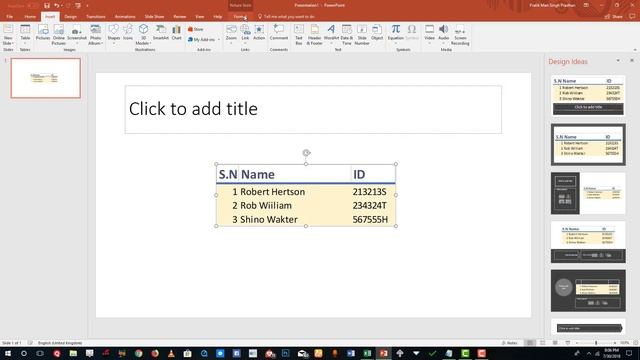The width and height of the screenshot is (640, 360).
Task: Select slide 1 thumbnail
Action: (x=46, y=78)
